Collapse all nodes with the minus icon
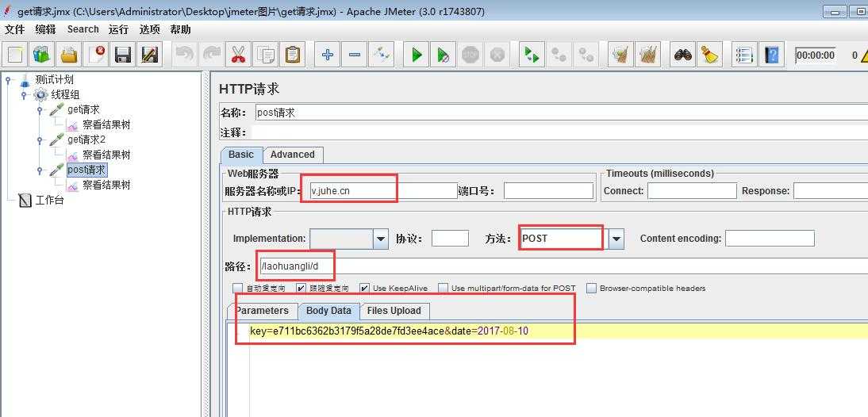Image resolution: width=868 pixels, height=417 pixels. (355, 54)
